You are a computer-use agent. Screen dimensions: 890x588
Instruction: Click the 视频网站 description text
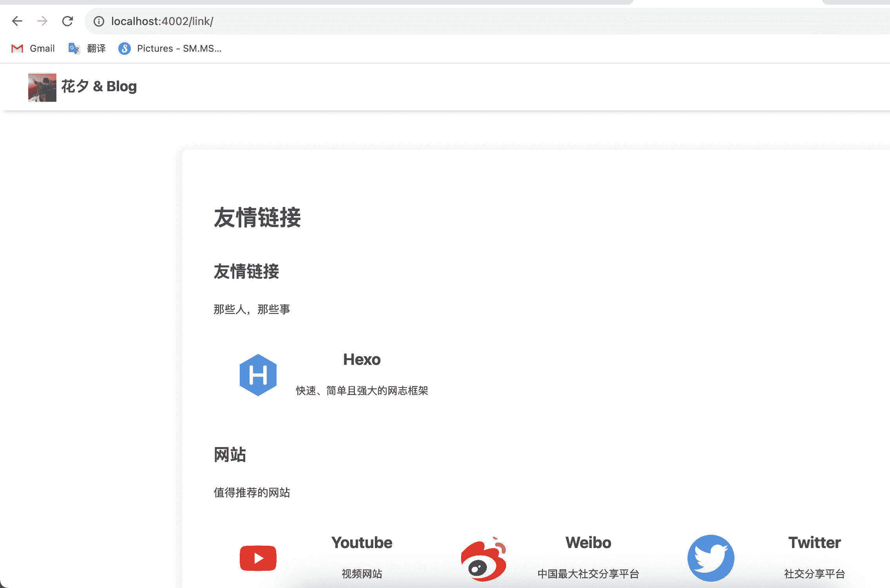tap(362, 574)
